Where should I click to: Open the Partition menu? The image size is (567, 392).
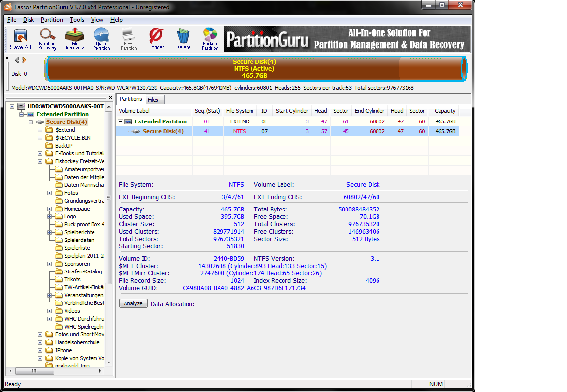coord(52,20)
